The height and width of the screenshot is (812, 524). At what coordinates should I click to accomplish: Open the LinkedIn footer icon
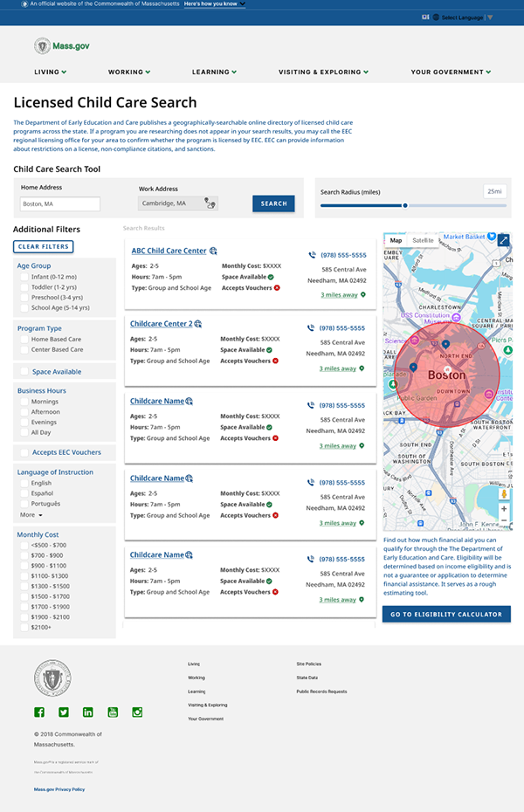tap(88, 712)
